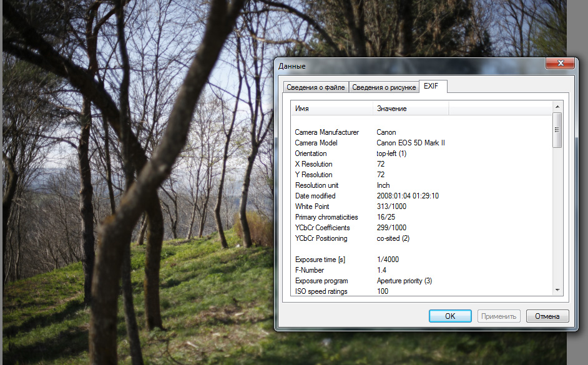Select the White Point row

click(422, 207)
